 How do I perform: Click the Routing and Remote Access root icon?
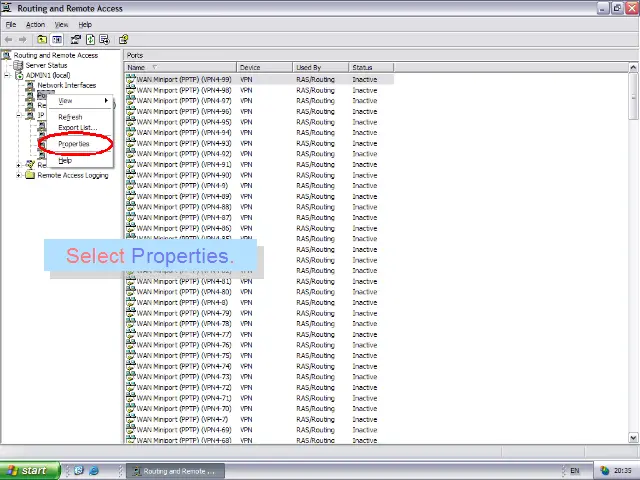(6, 55)
